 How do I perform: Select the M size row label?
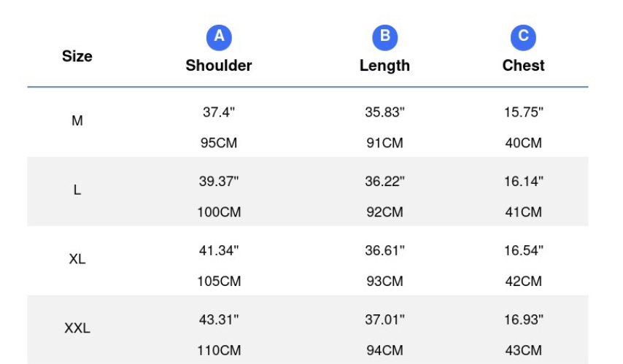(x=77, y=120)
